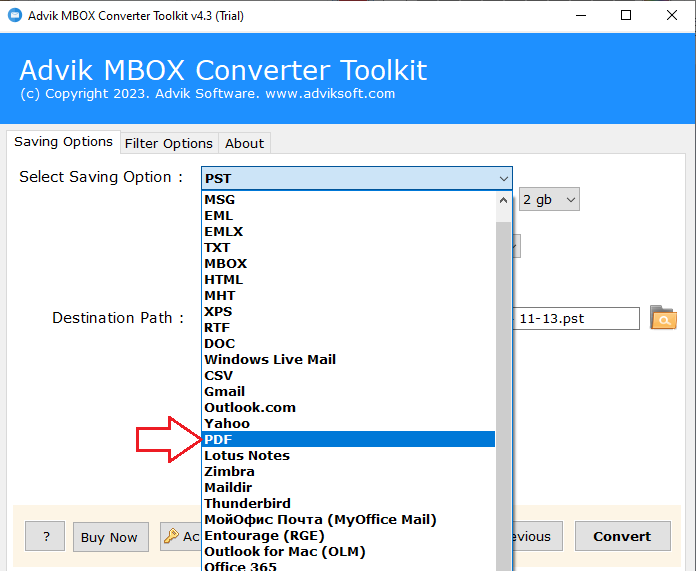
Task: Pick MBOX from the format list
Action: pos(348,264)
